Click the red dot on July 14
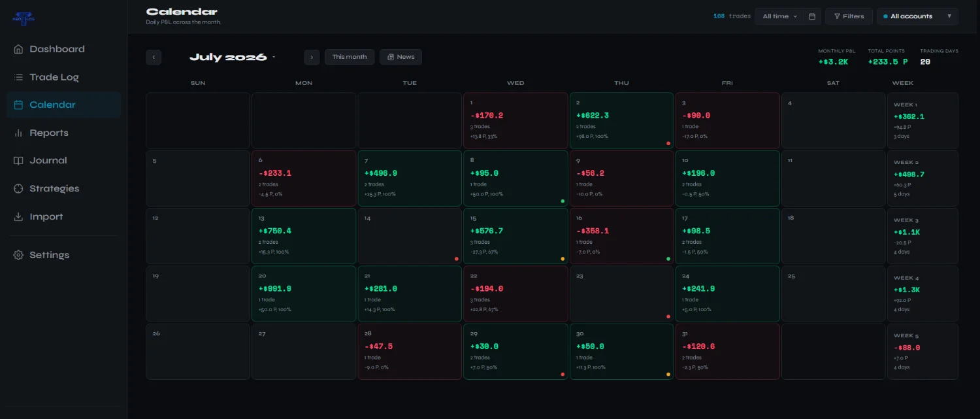This screenshot has width=980, height=419. point(457,259)
